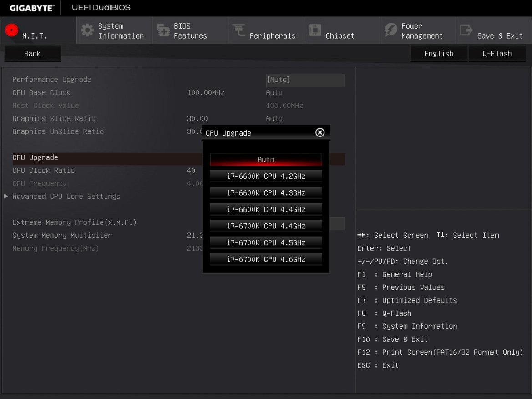Close the CPU Upgrade popup with X
This screenshot has height=399, width=532.
tap(320, 133)
